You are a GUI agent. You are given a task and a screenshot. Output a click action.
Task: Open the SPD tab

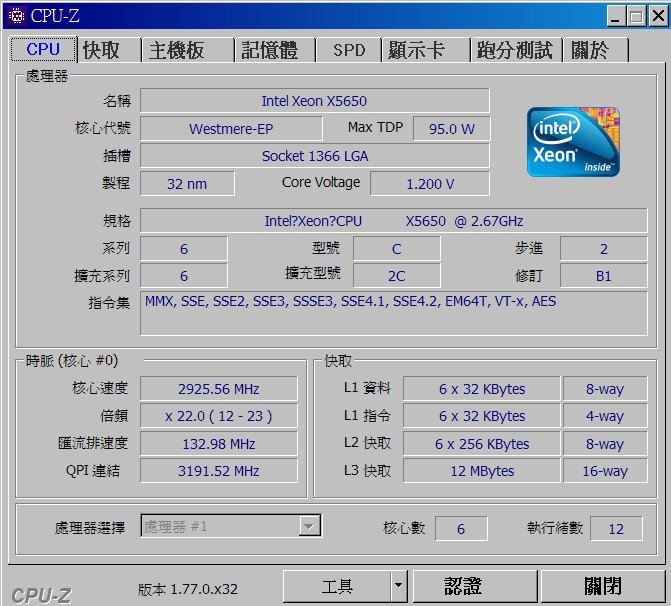(349, 50)
